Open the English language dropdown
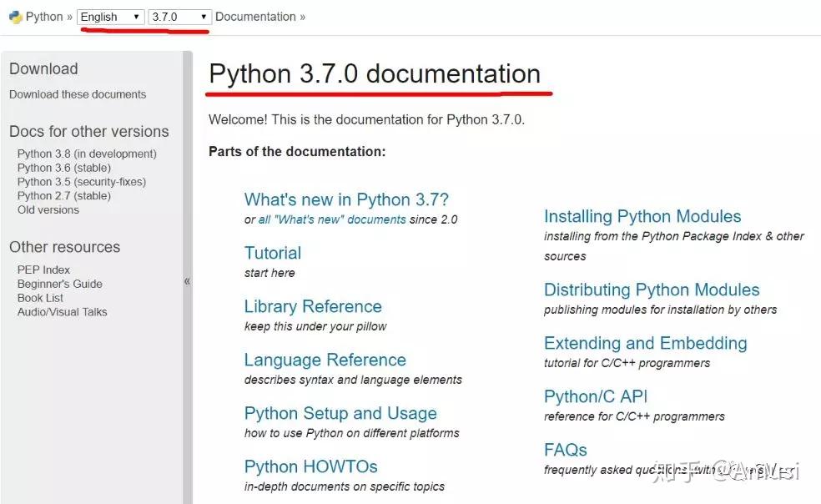Screen dimensions: 821x504 point(110,17)
